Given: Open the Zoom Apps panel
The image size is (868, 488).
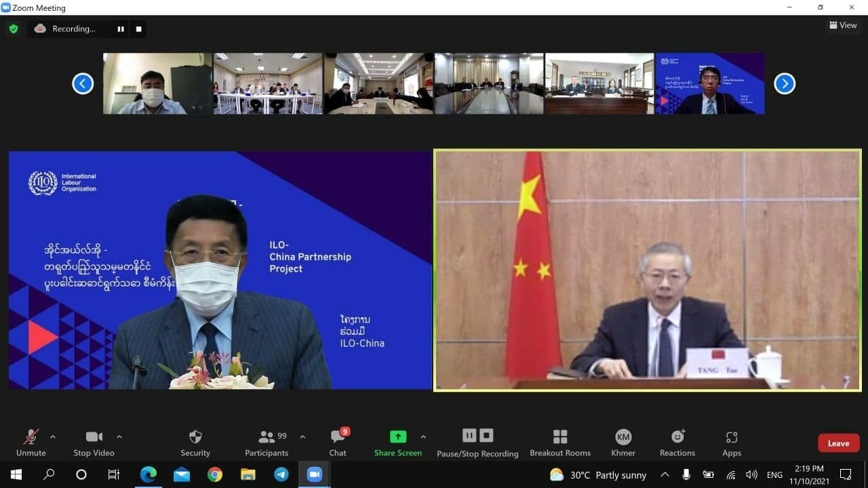Looking at the screenshot, I should point(732,443).
